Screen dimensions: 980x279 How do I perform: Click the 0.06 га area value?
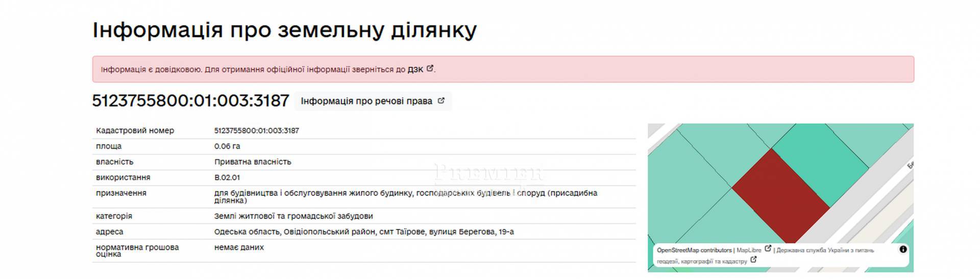[227, 146]
